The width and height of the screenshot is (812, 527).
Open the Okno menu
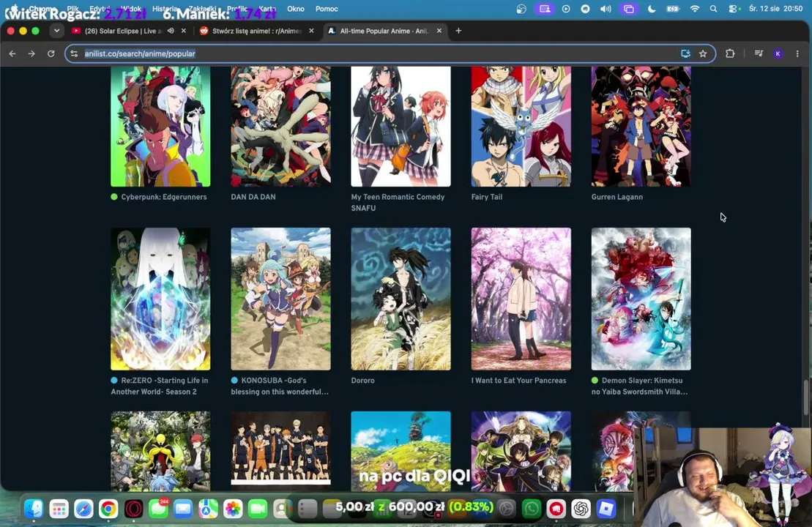[296, 9]
